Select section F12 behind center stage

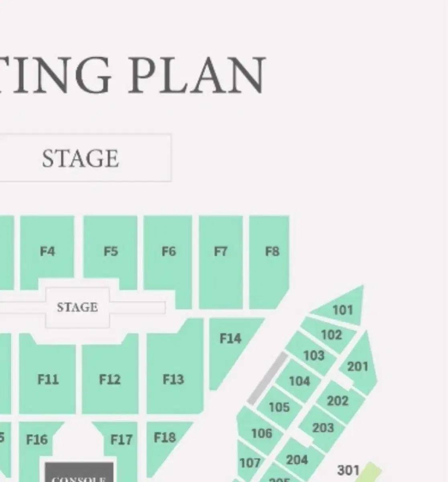[x=110, y=379]
